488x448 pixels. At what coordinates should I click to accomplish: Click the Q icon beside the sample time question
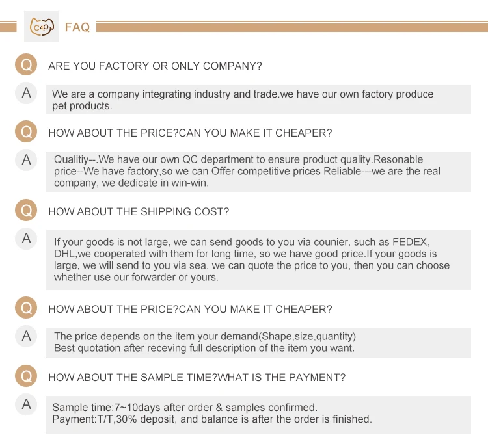click(x=26, y=376)
